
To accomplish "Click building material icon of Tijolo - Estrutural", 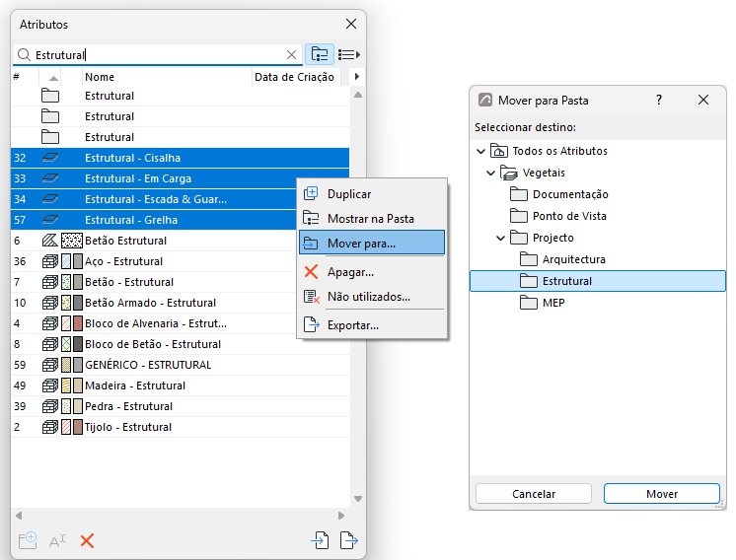I will [x=50, y=427].
